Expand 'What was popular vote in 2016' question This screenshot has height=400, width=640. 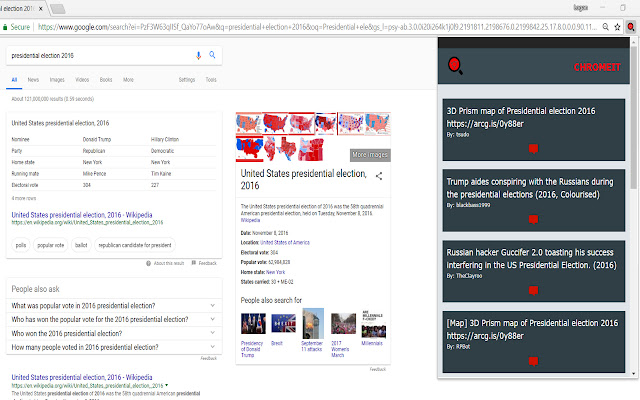point(213,305)
